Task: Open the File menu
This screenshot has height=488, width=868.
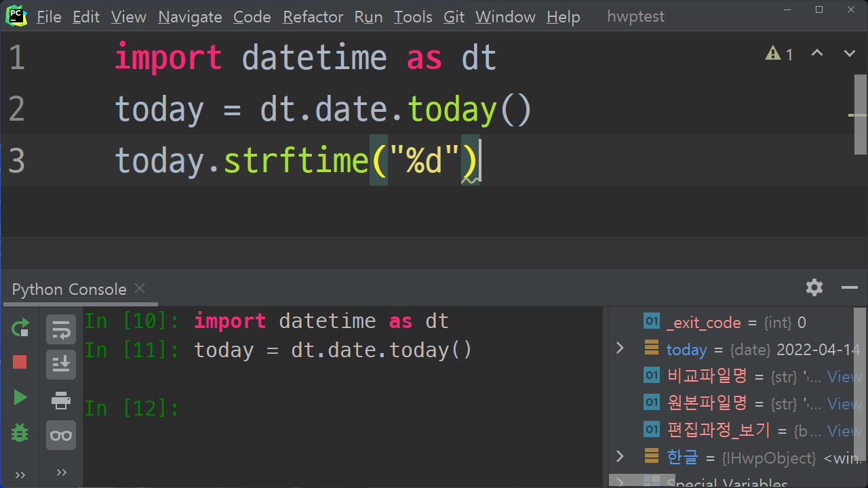Action: 49,17
